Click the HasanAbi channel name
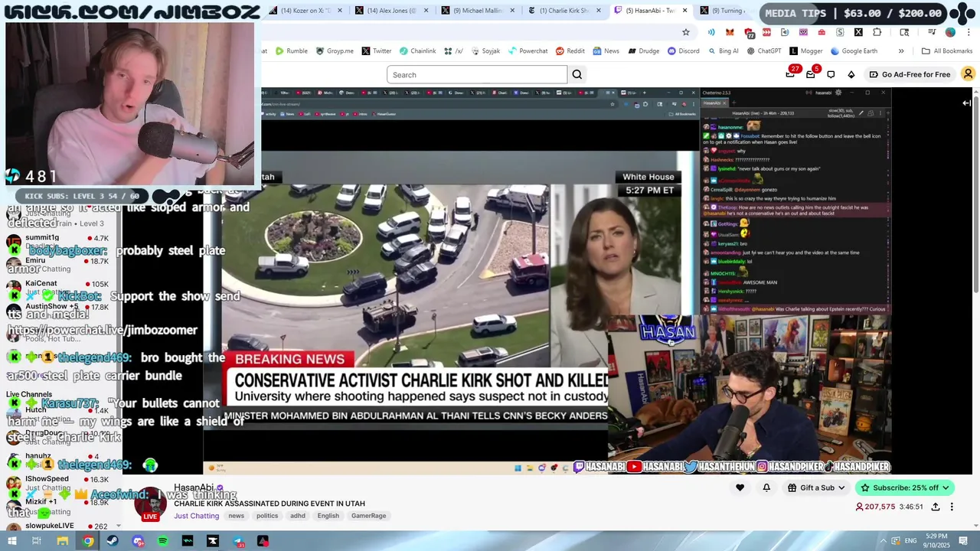This screenshot has height=551, width=980. (194, 487)
